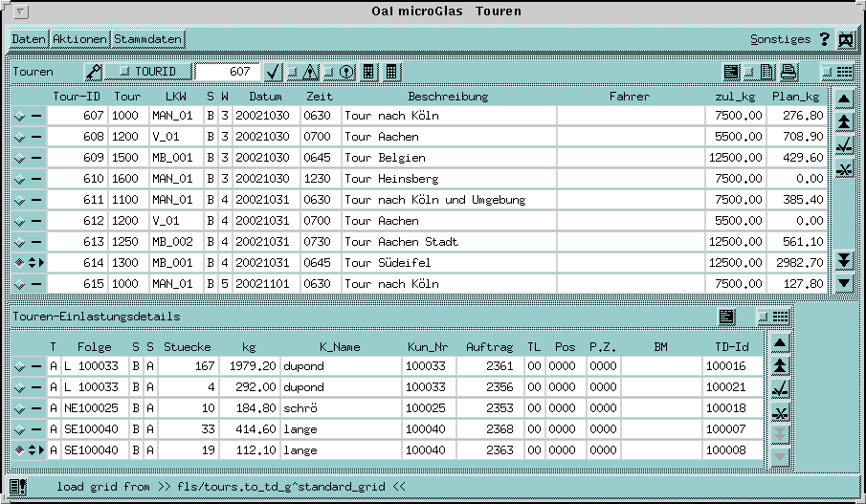Toggle the diamond selector for tour row 610

point(20,179)
